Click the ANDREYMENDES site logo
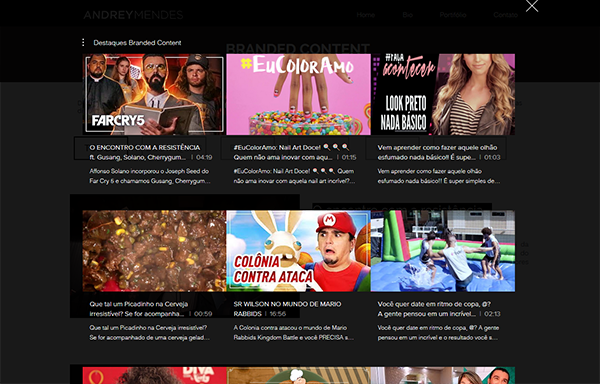This screenshot has height=384, width=600. click(133, 15)
